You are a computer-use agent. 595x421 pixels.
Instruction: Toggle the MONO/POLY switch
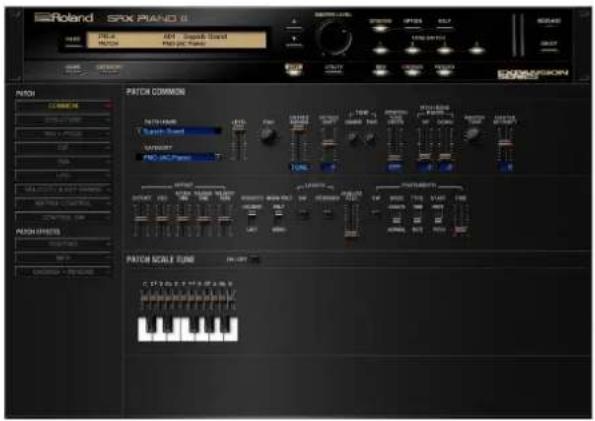pos(279,218)
